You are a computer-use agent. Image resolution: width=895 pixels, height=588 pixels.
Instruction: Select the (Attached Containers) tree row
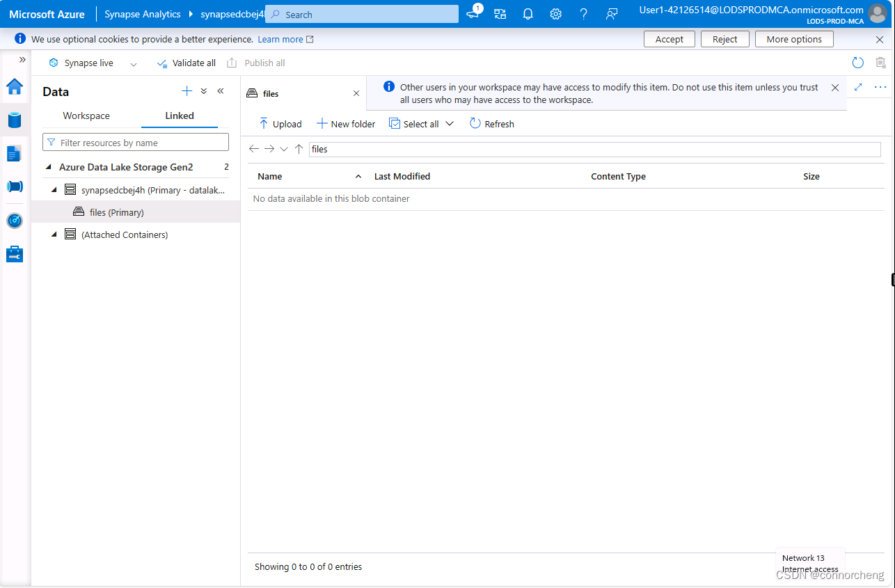point(136,235)
